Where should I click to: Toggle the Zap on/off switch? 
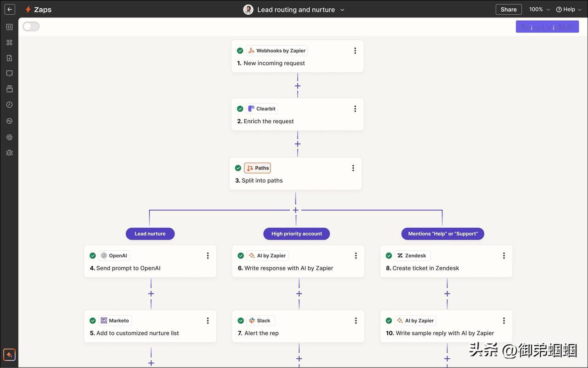click(x=31, y=27)
